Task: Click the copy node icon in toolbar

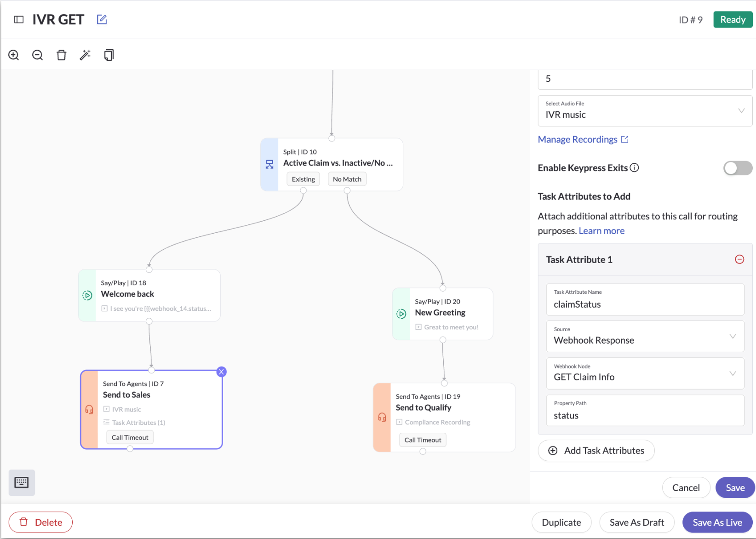Action: pyautogui.click(x=109, y=55)
